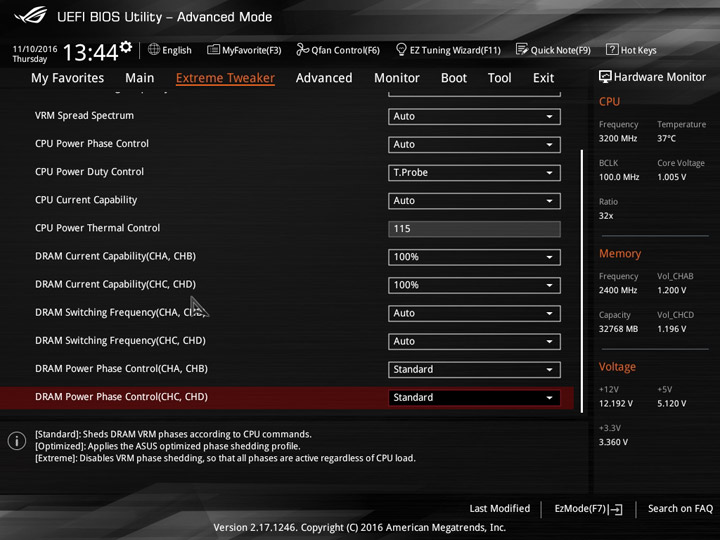720x540 pixels.
Task: Open the MyFavorite(F3) icon
Action: [213, 50]
